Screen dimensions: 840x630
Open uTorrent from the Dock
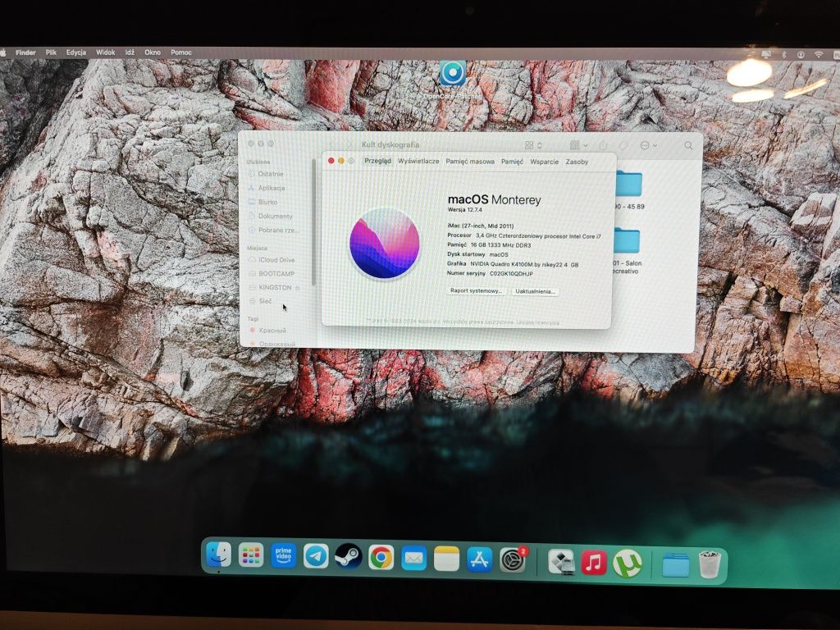(627, 563)
